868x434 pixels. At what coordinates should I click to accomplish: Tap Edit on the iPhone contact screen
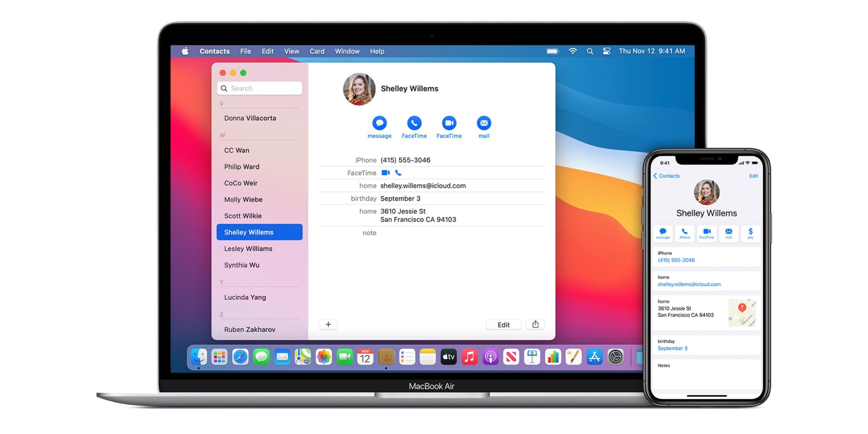[x=753, y=176]
